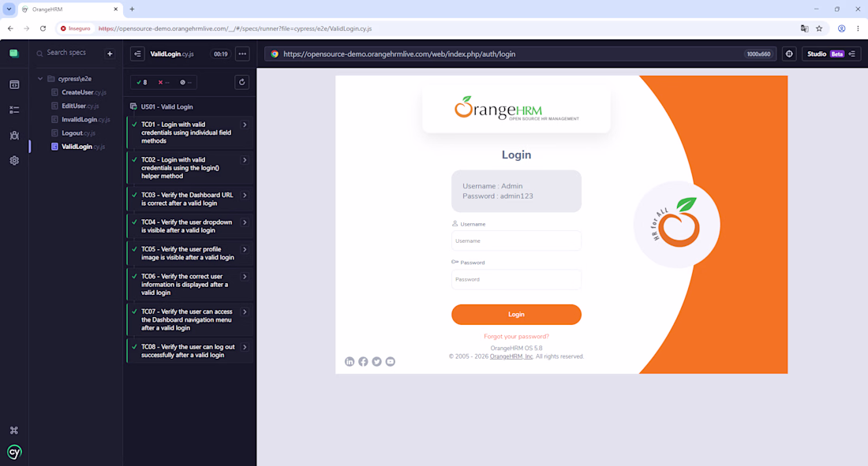Open keyboard shortcuts icon in sidebar
This screenshot has width=868, height=466.
click(14, 430)
